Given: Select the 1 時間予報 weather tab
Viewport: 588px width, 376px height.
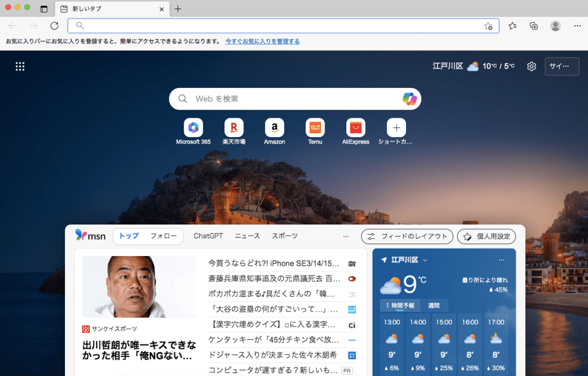Looking at the screenshot, I should (400, 305).
